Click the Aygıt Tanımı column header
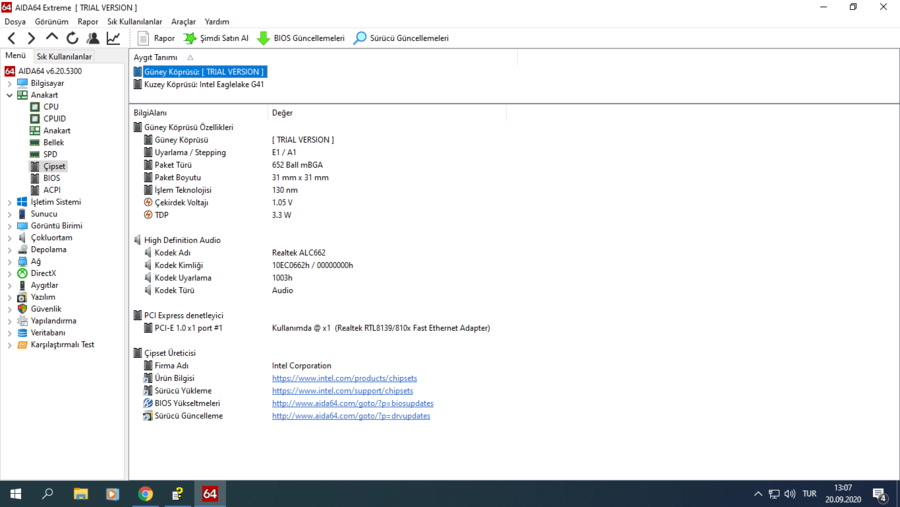 (156, 57)
